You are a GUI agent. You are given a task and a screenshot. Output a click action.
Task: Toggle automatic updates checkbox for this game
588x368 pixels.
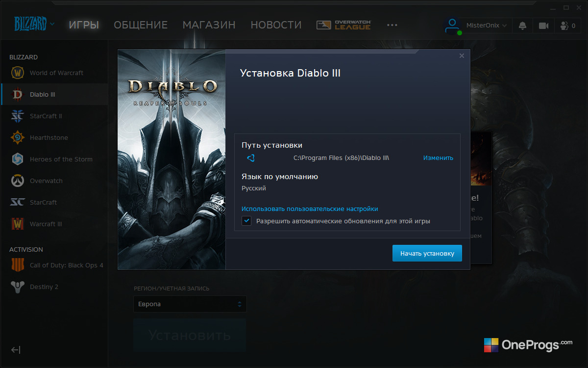point(246,221)
